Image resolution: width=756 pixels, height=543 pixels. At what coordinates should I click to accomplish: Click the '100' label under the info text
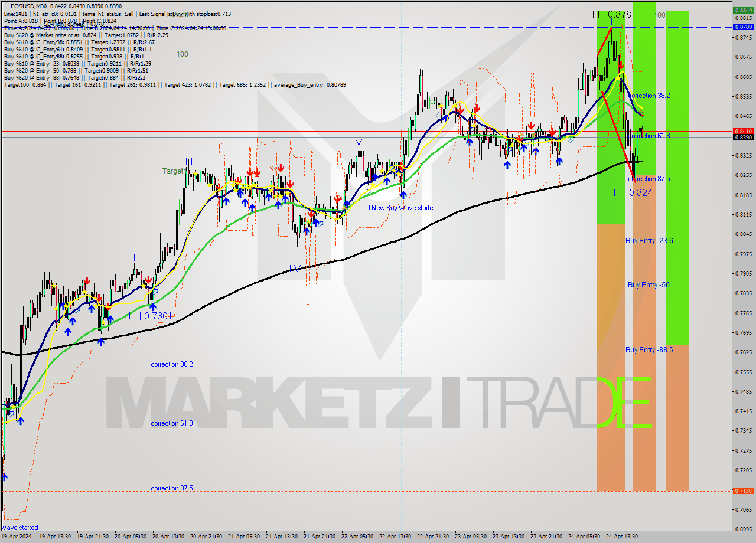[182, 54]
